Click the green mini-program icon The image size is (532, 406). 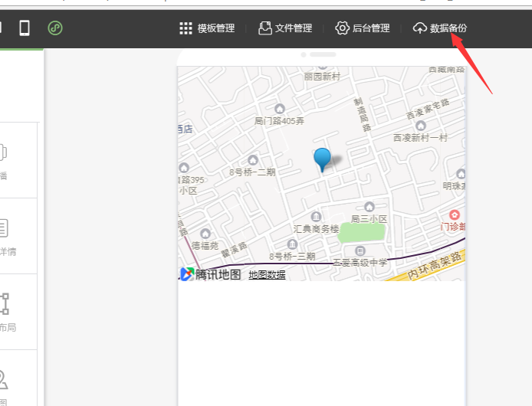(55, 28)
